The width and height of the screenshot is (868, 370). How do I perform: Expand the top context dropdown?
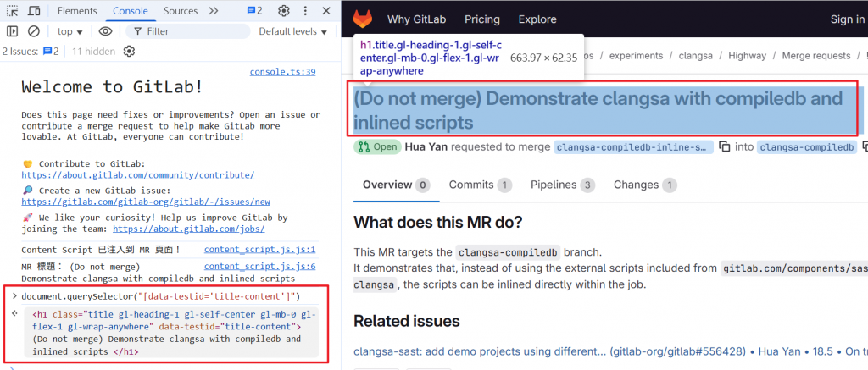click(70, 31)
